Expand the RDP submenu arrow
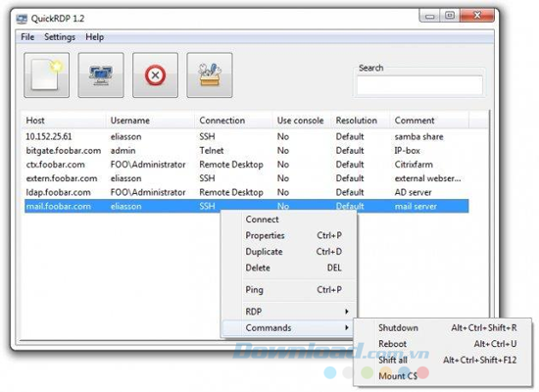The width and height of the screenshot is (539, 392). tap(347, 312)
